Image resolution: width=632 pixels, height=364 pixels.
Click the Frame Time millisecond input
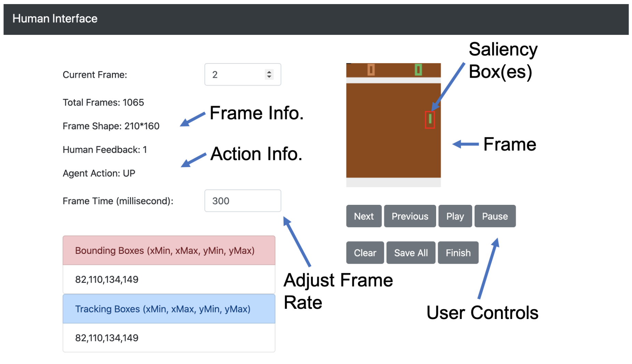pyautogui.click(x=242, y=201)
